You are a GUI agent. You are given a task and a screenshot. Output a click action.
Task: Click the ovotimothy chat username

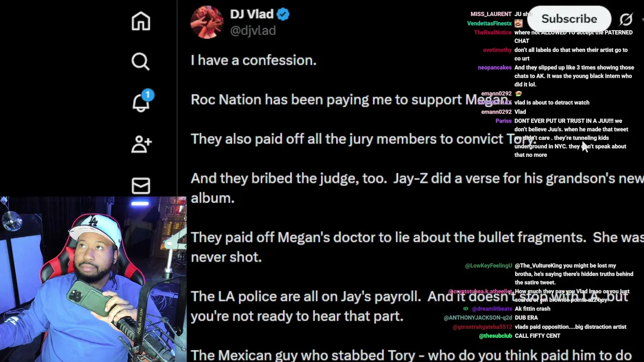coord(497,50)
